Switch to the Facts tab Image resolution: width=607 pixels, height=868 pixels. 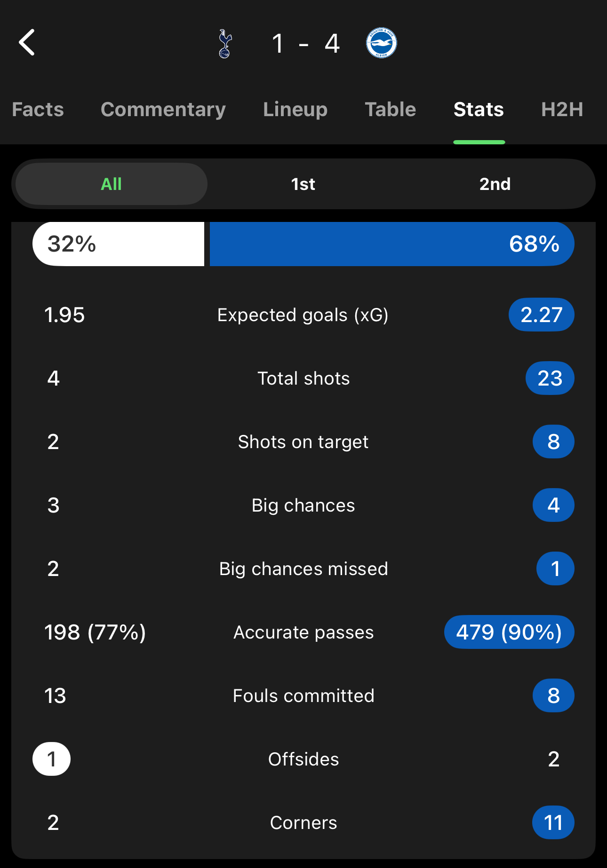[38, 110]
